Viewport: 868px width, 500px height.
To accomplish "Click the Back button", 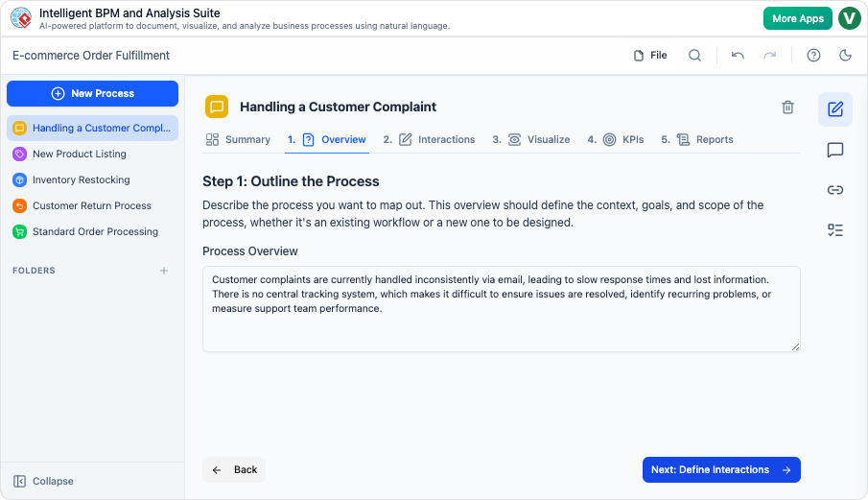I will (x=234, y=470).
